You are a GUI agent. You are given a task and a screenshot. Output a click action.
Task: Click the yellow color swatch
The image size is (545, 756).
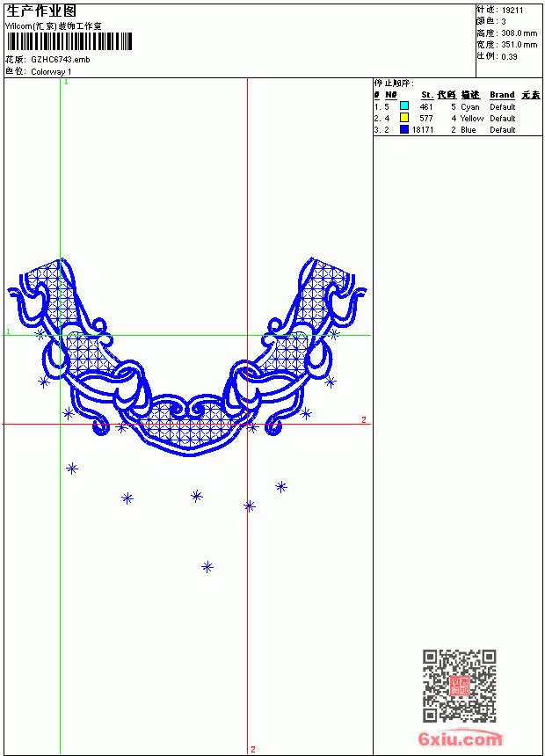click(404, 118)
